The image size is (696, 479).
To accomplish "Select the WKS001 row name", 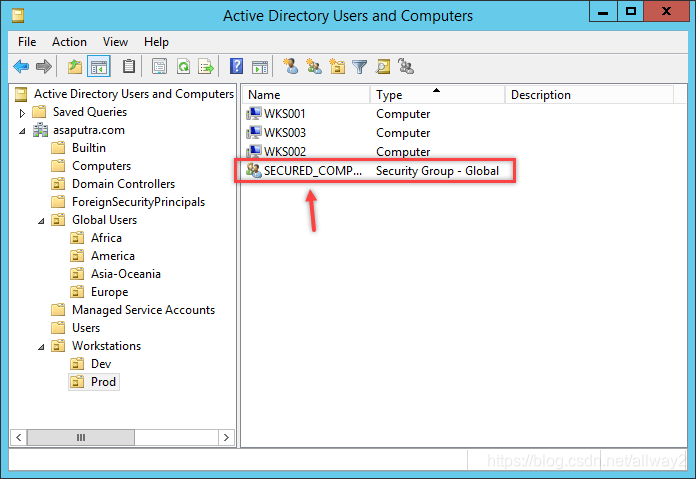I will coord(285,114).
